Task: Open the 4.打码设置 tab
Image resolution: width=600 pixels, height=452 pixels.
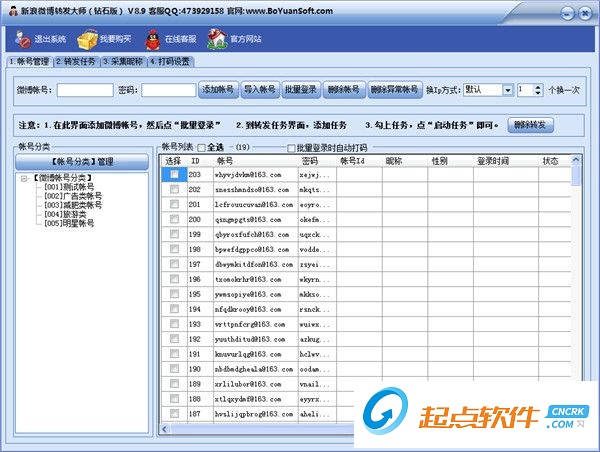Action: (170, 62)
